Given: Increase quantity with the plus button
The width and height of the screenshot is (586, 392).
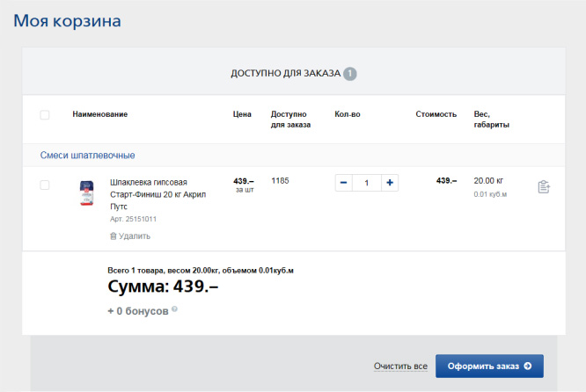Looking at the screenshot, I should click(x=390, y=183).
